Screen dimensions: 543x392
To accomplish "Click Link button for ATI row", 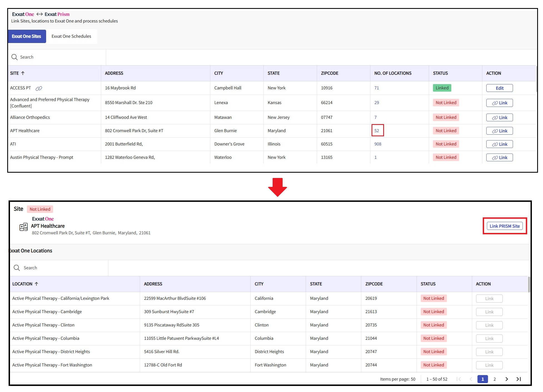I will pos(499,144).
